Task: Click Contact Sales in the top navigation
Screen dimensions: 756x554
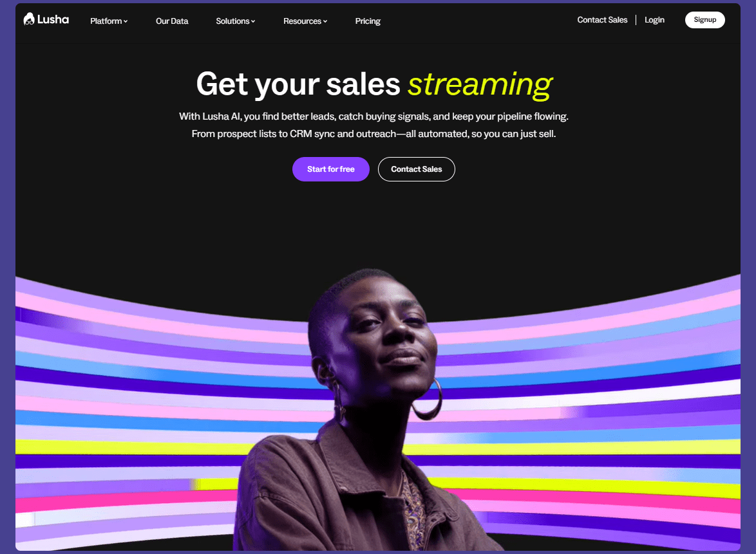Action: 602,20
